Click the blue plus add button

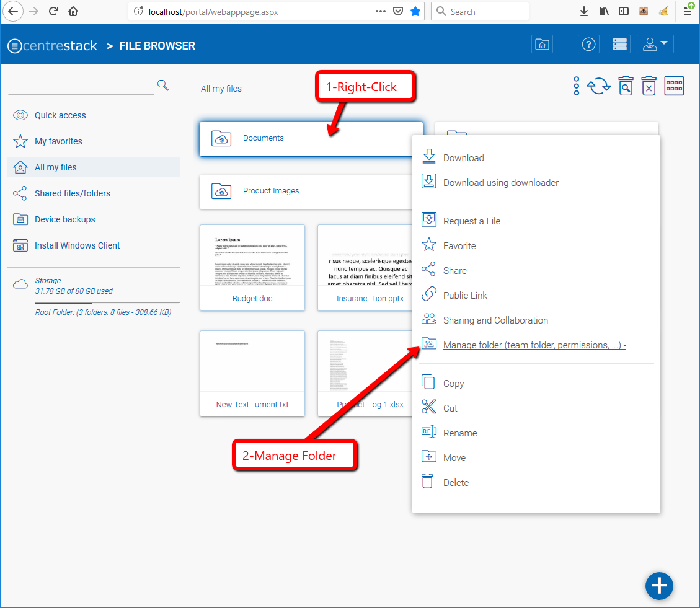(659, 586)
